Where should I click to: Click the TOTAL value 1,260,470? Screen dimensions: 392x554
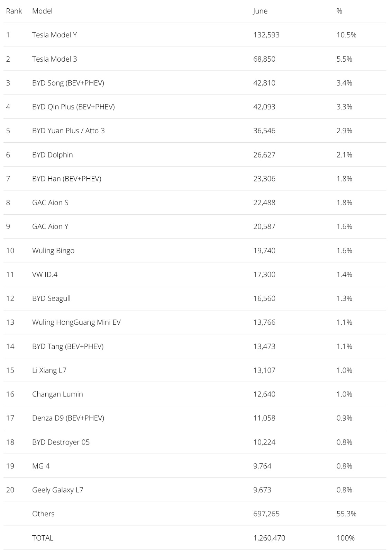[269, 538]
